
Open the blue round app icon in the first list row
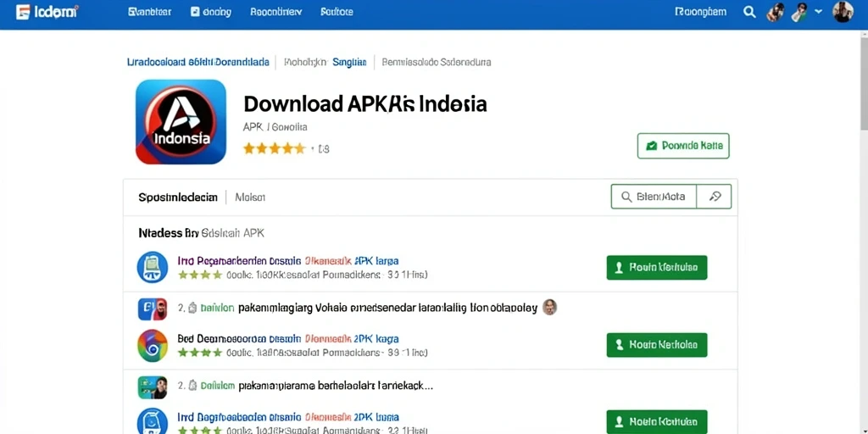[153, 267]
